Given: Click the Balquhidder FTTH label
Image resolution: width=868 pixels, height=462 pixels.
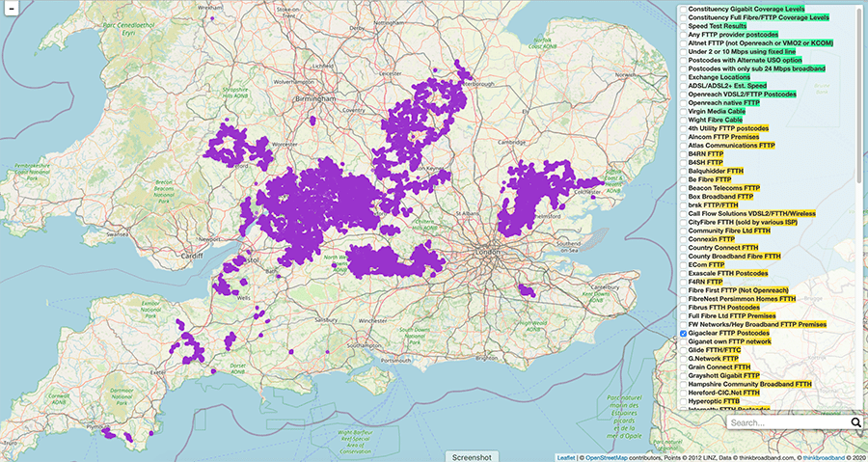Looking at the screenshot, I should pos(716,171).
